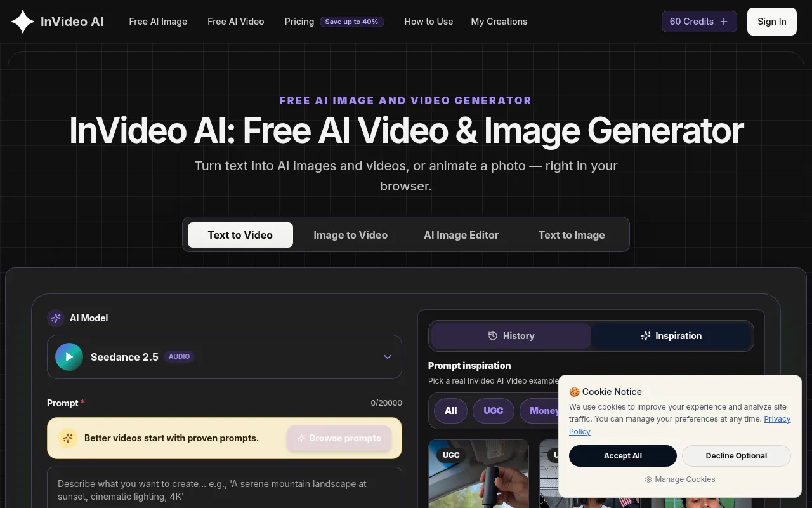Viewport: 812px width, 508px height.
Task: Open the History tab
Action: point(511,336)
